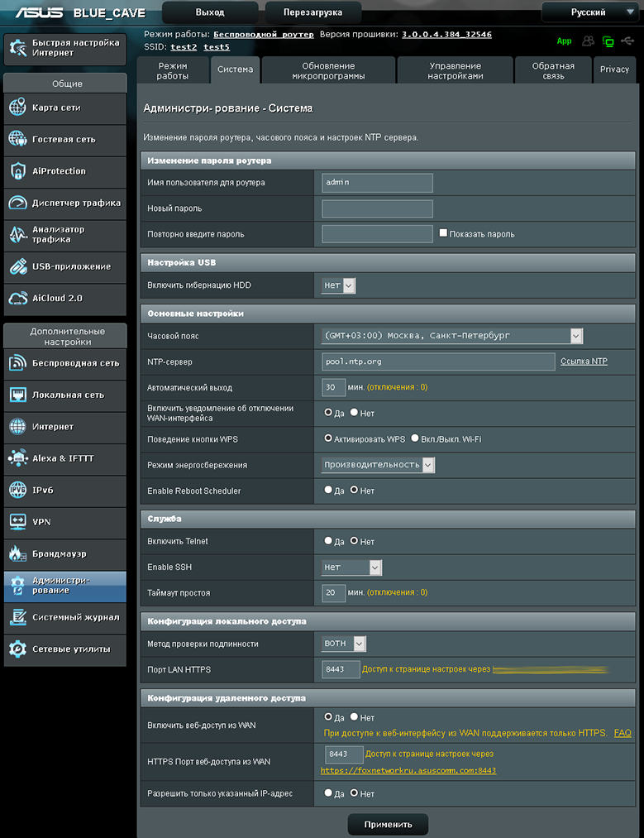
Task: Open Quick Internet Setup icon
Action: tap(17, 48)
